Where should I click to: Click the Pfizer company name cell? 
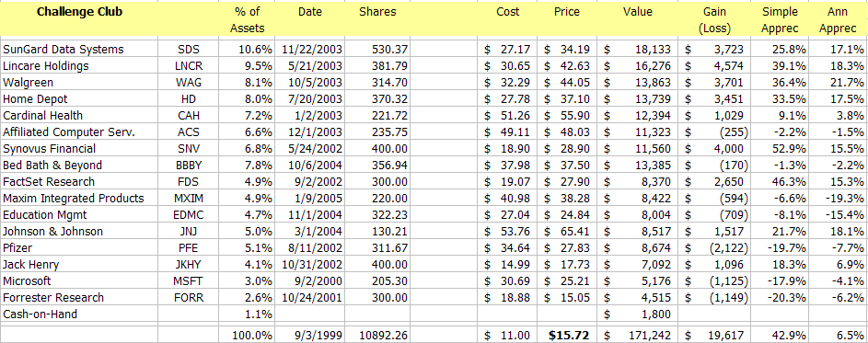tap(79, 248)
